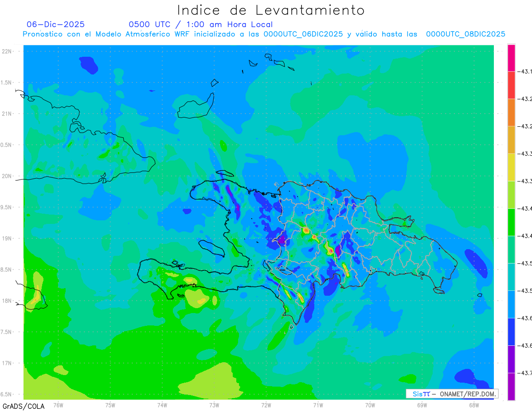Click the 'GrADS/COLA' credit text

click(23, 406)
